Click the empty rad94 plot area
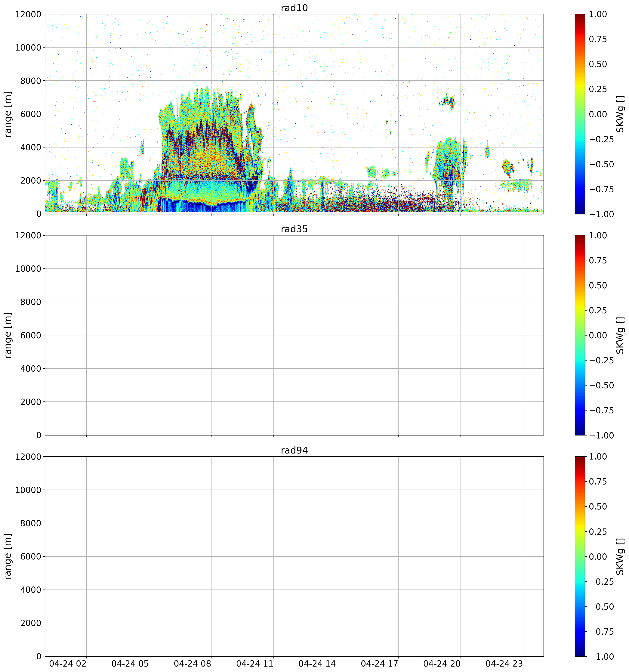 (x=294, y=556)
